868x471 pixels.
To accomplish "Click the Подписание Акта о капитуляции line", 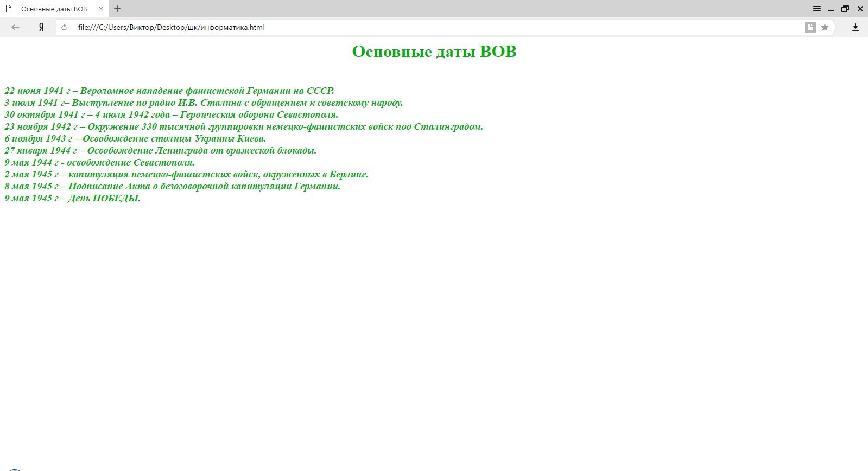I will tap(172, 186).
